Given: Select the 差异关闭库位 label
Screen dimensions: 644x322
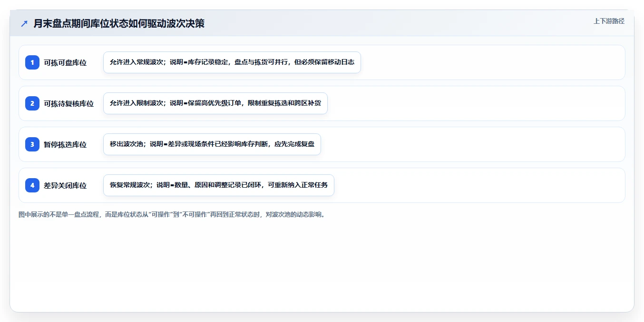Looking at the screenshot, I should pyautogui.click(x=65, y=185).
